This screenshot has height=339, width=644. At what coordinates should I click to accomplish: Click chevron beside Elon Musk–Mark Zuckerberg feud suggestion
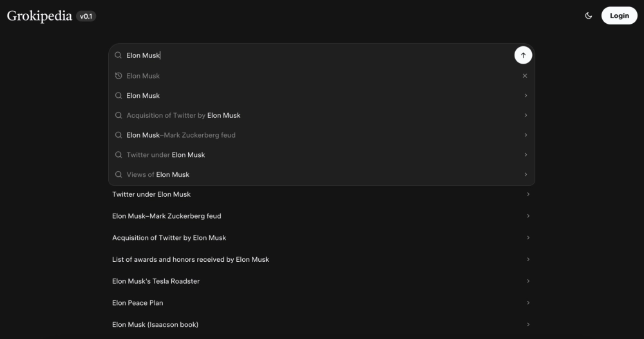[x=526, y=135]
